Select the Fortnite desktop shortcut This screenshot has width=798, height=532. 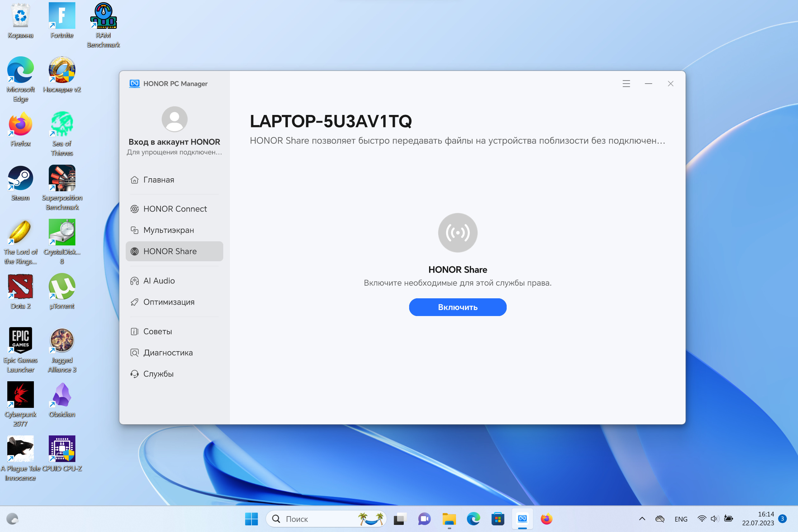click(x=62, y=21)
